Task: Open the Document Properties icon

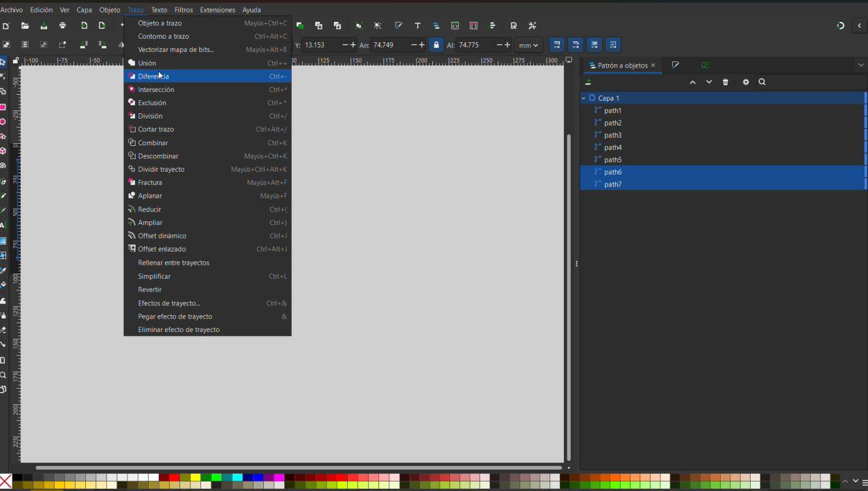Action: [x=513, y=26]
